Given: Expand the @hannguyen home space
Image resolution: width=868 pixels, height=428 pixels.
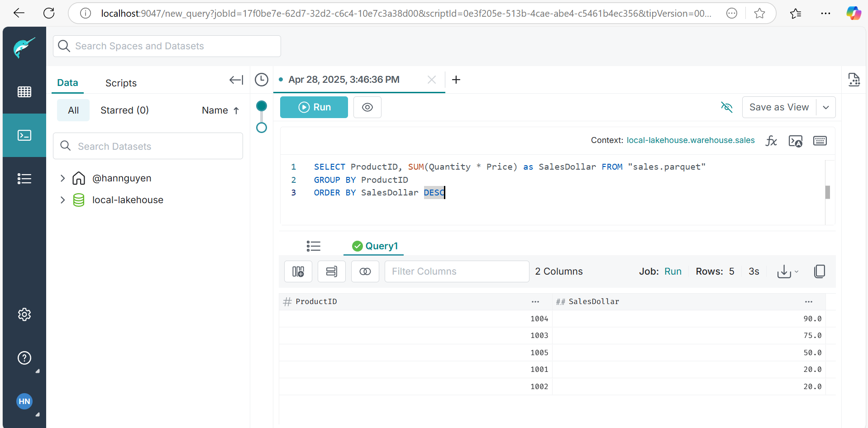Looking at the screenshot, I should [62, 178].
